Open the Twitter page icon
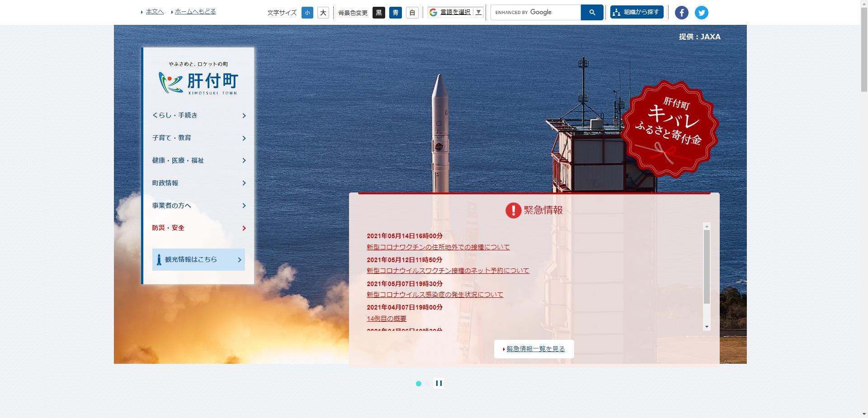The image size is (868, 418). pos(701,13)
